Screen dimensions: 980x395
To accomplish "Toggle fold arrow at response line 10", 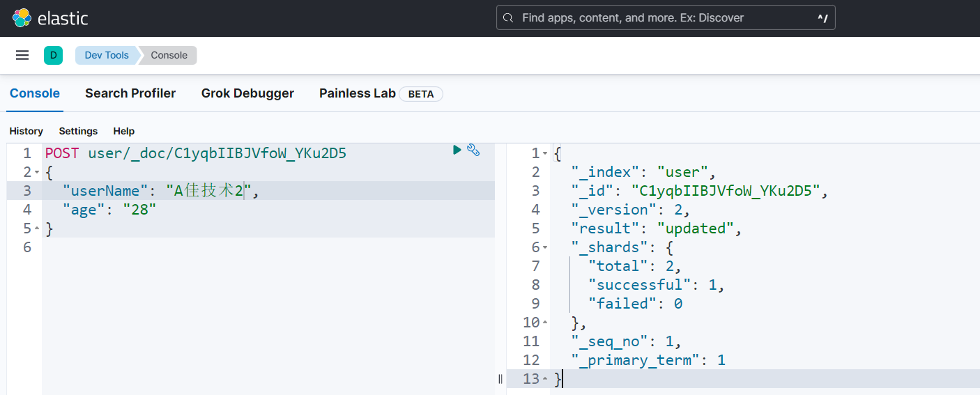I will pyautogui.click(x=545, y=323).
